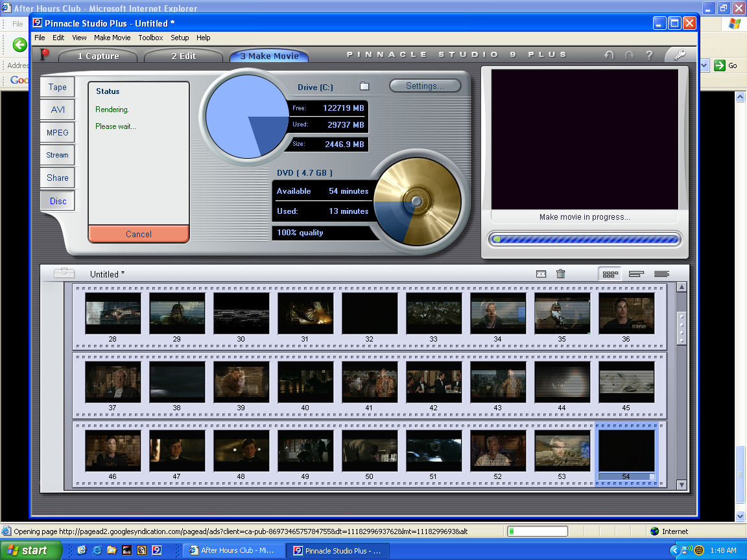
Task: Click the toolbox case icon by Untitled
Action: pyautogui.click(x=64, y=273)
